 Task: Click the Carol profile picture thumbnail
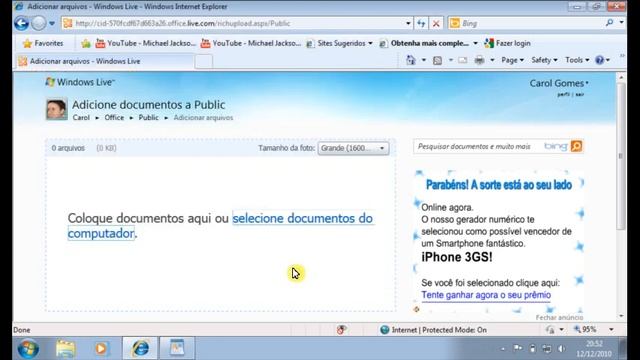[56, 109]
